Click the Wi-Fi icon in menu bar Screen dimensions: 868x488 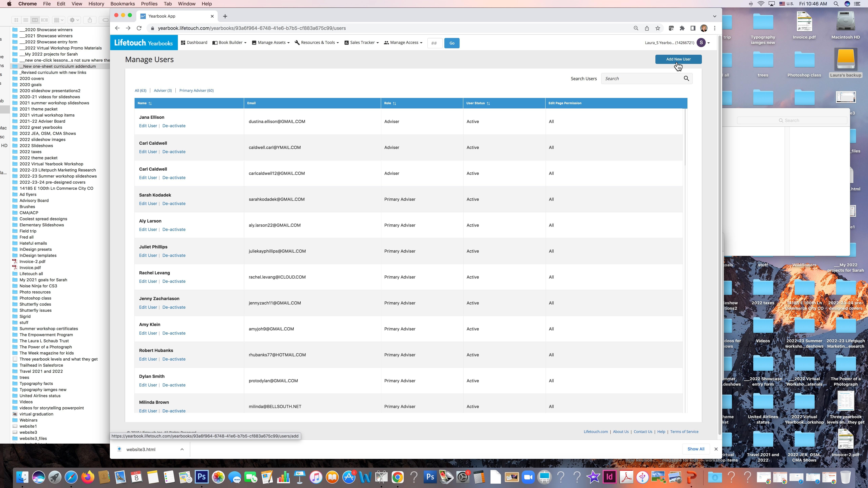[x=761, y=4]
